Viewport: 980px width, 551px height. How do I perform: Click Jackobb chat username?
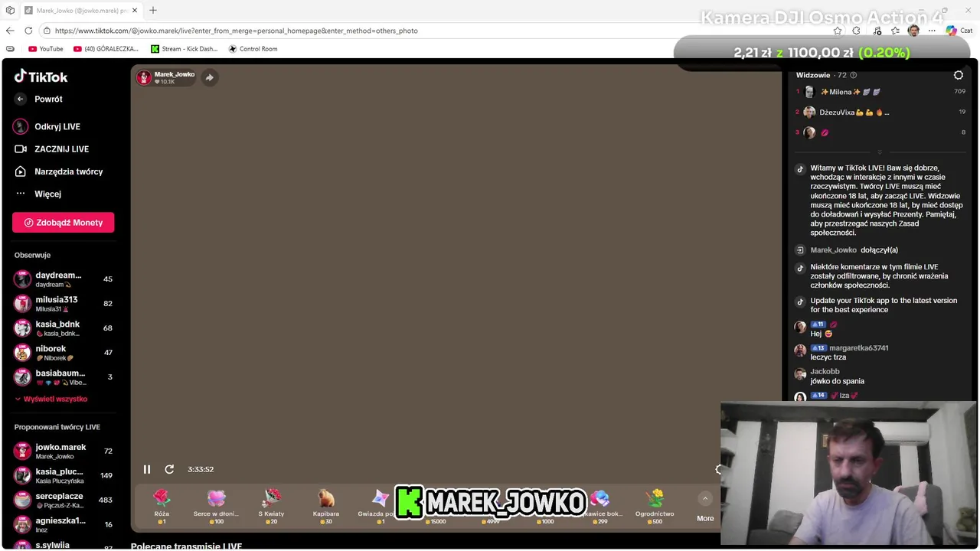point(825,372)
